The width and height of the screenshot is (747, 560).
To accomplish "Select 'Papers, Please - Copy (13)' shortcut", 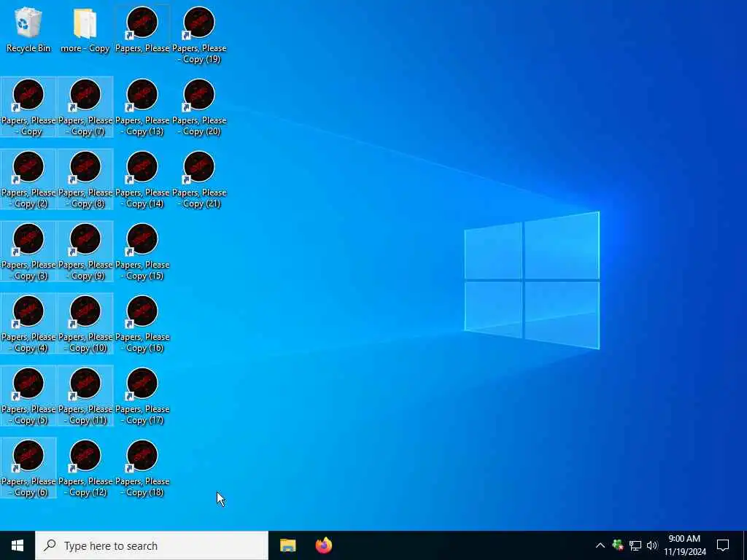I will (x=142, y=107).
